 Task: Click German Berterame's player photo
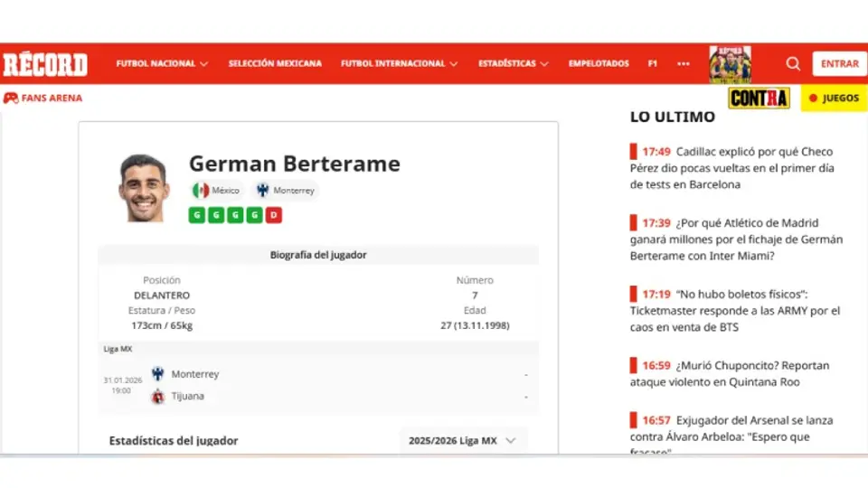click(143, 188)
